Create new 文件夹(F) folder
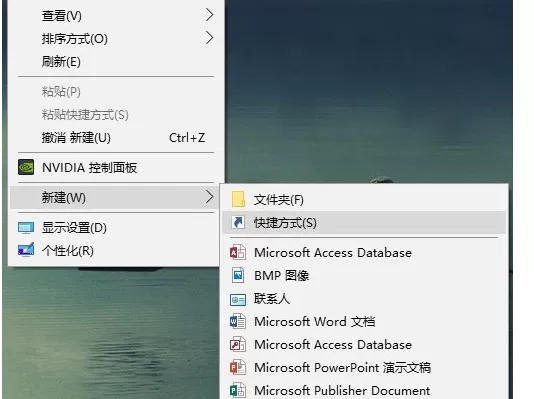 click(279, 200)
